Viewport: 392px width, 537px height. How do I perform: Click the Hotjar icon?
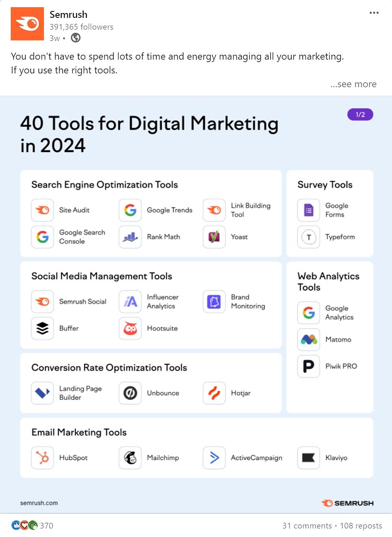click(214, 393)
